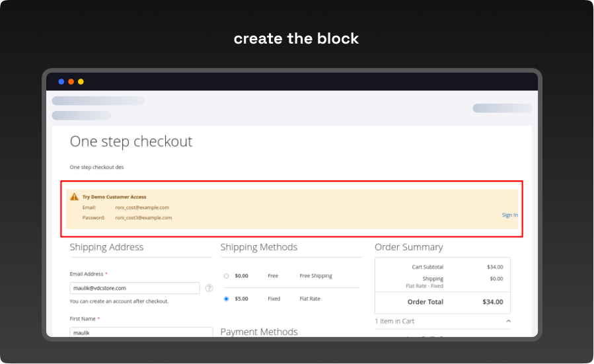The width and height of the screenshot is (594, 364).
Task: Click the Order Total amount $34.00
Action: (x=492, y=302)
